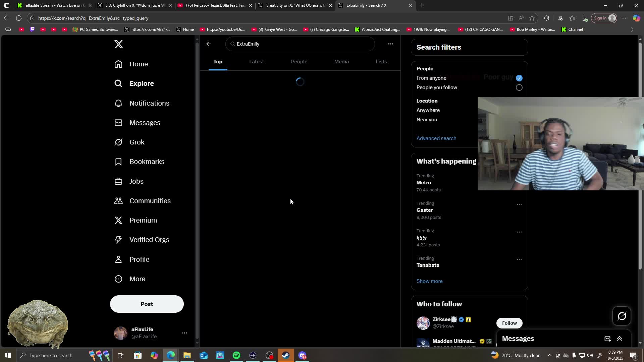Click the Sign in profile button
The height and width of the screenshot is (362, 644).
(x=605, y=18)
